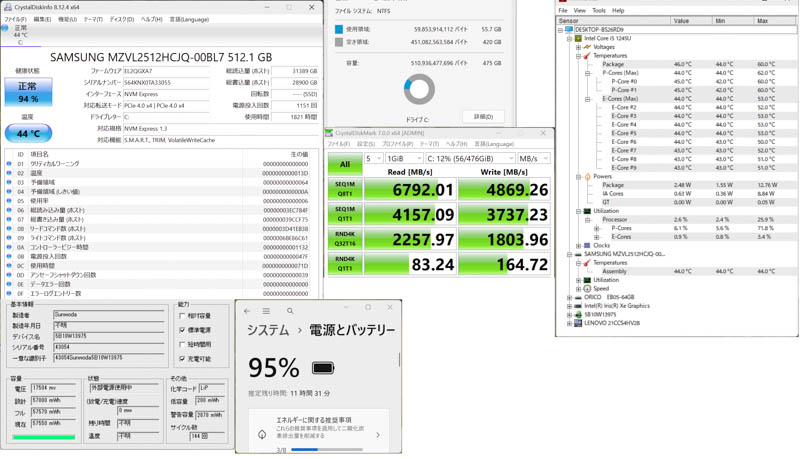Collapse the DESKTOP-BS26RD9 tree node
Image resolution: width=800 pixels, height=459 pixels.
click(561, 30)
